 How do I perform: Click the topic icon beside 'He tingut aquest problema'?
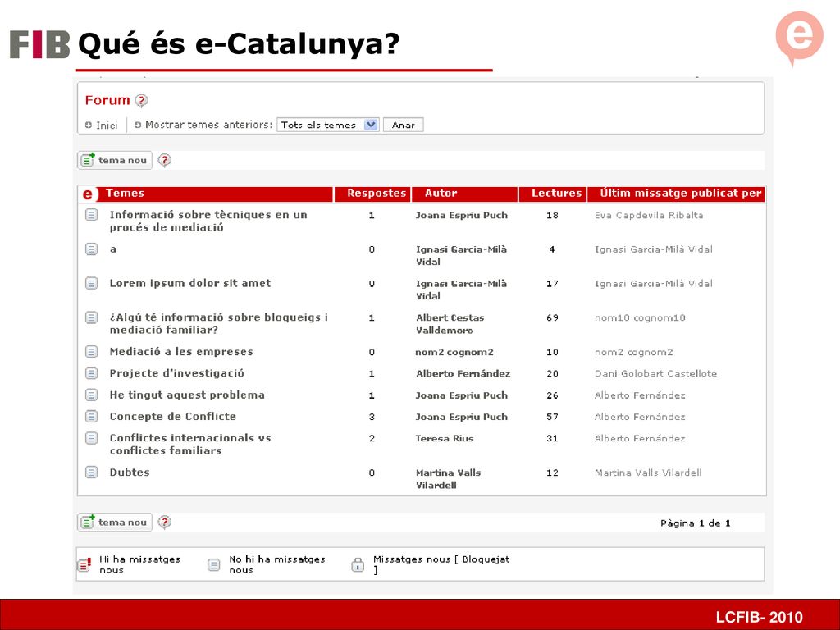pyautogui.click(x=92, y=395)
